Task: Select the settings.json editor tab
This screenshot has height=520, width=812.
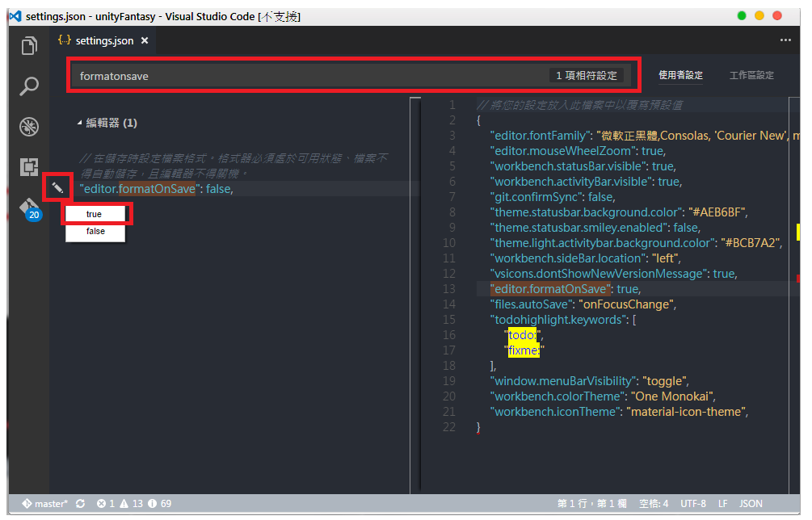Action: 103,40
